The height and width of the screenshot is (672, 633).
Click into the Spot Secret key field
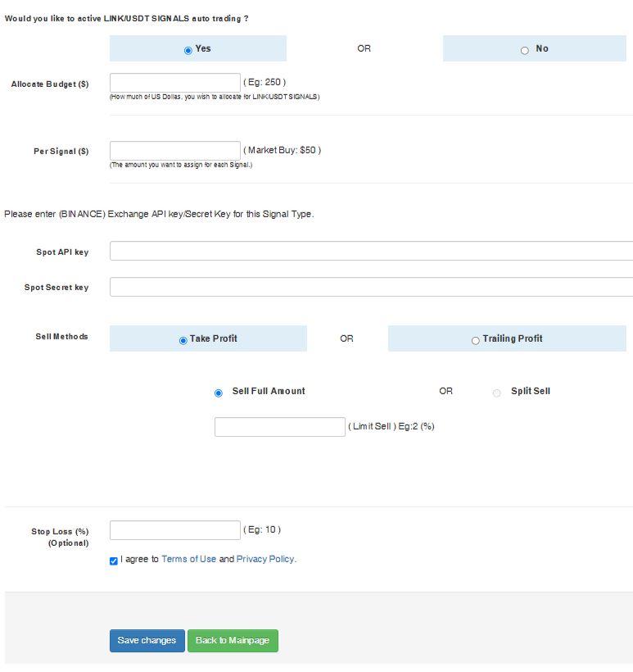371,287
